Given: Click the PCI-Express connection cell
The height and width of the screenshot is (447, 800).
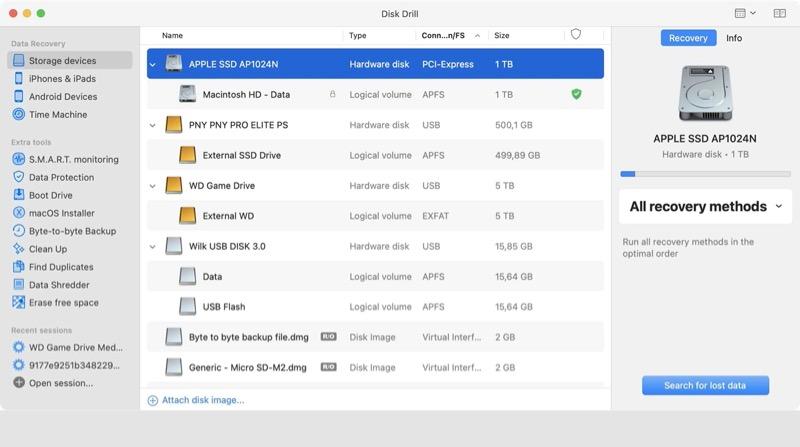Looking at the screenshot, I should pos(447,64).
